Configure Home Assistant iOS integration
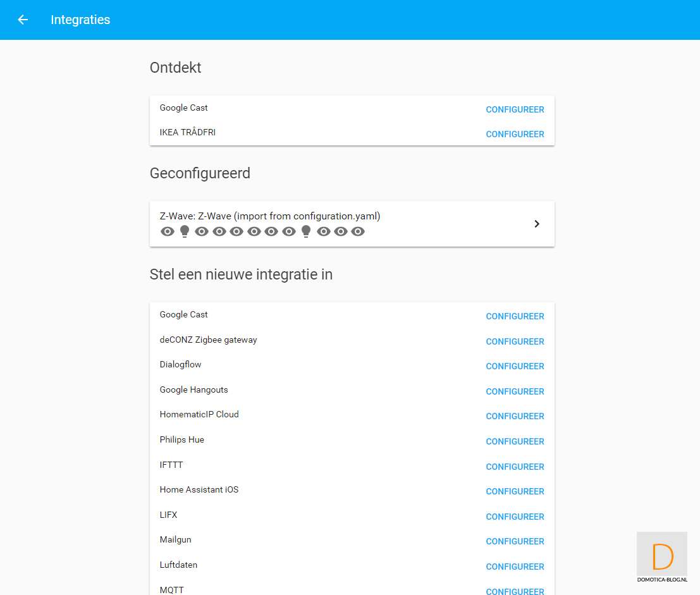Viewport: 700px width, 595px height. pos(515,491)
